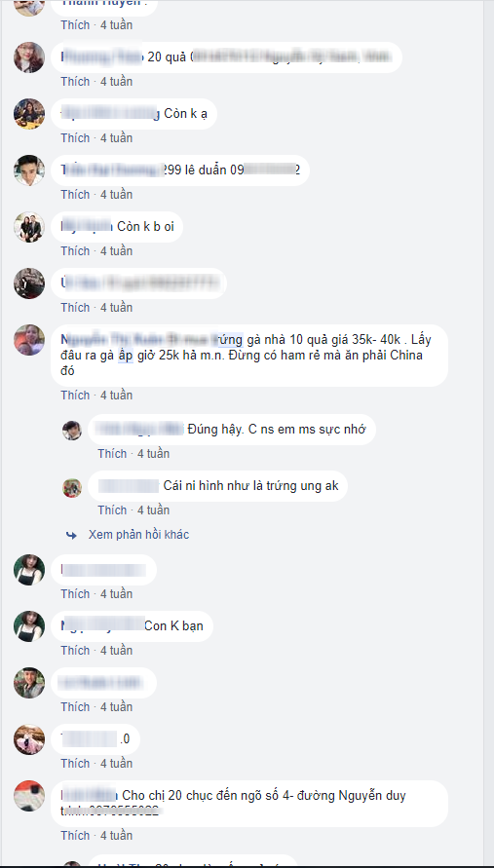Viewport: 494px width, 868px height.
Task: Click "4 tuần" timestamp under "Con K bạn"
Action: (116, 651)
